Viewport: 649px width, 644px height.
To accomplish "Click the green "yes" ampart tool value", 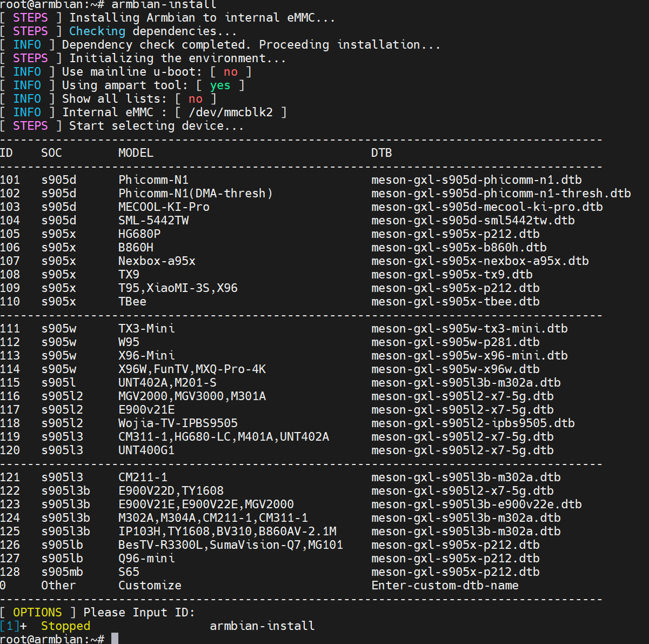I will pyautogui.click(x=220, y=85).
